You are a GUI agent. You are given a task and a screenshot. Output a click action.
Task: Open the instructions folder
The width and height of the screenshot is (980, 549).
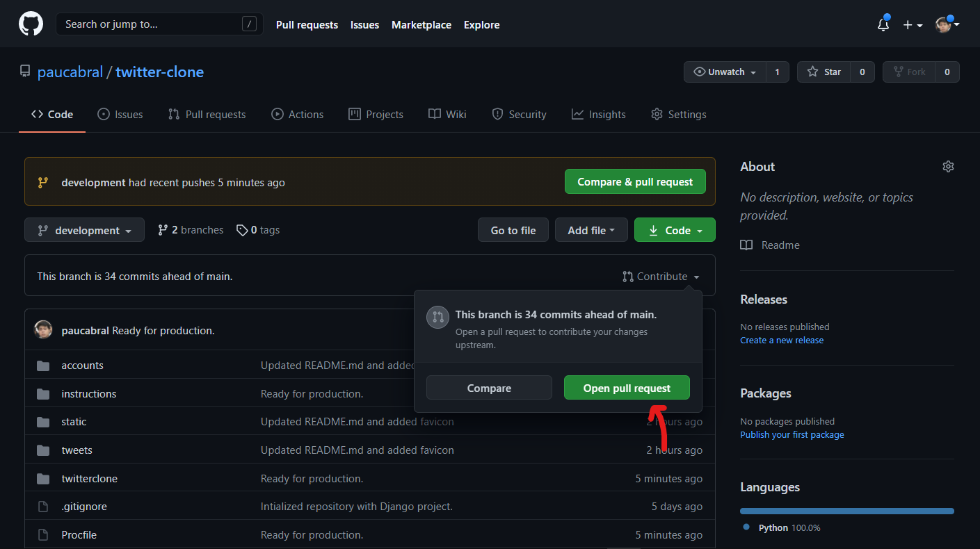pyautogui.click(x=89, y=394)
